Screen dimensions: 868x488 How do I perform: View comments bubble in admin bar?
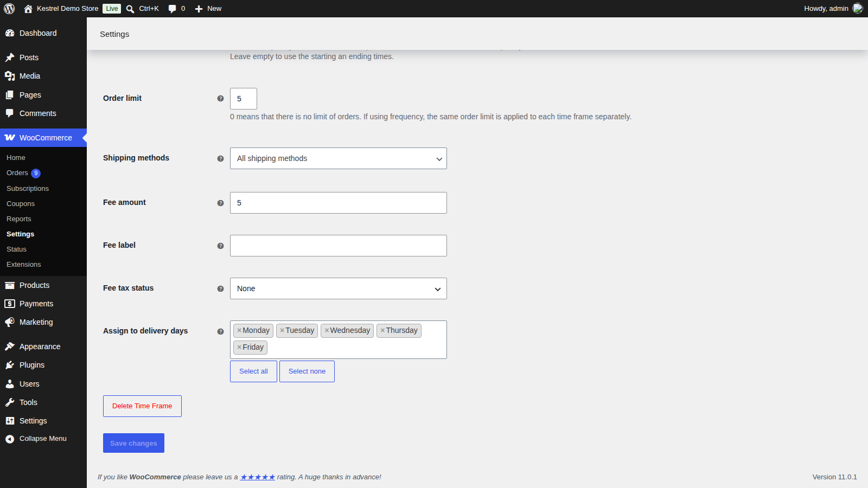click(172, 9)
